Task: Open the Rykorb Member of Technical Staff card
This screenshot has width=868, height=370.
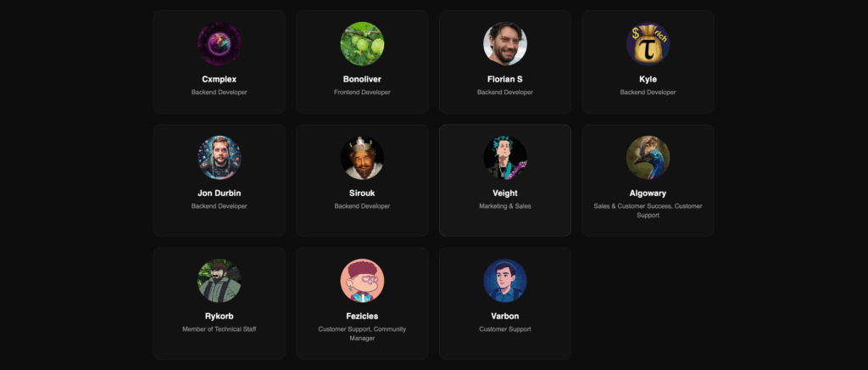Action: point(220,304)
